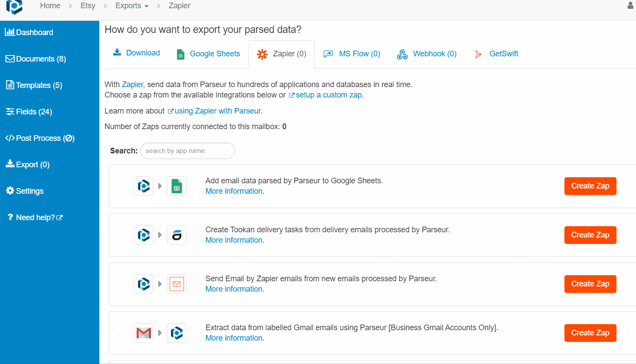Viewport: 636px width, 364px height.
Task: Click the 'search by app name' input field
Action: coord(187,151)
